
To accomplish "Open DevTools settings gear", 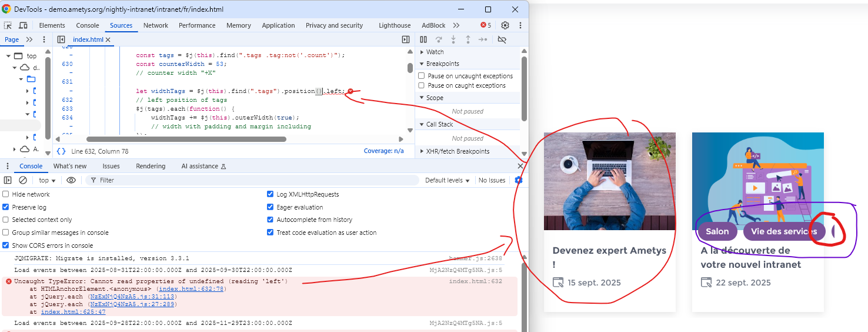I will click(505, 25).
